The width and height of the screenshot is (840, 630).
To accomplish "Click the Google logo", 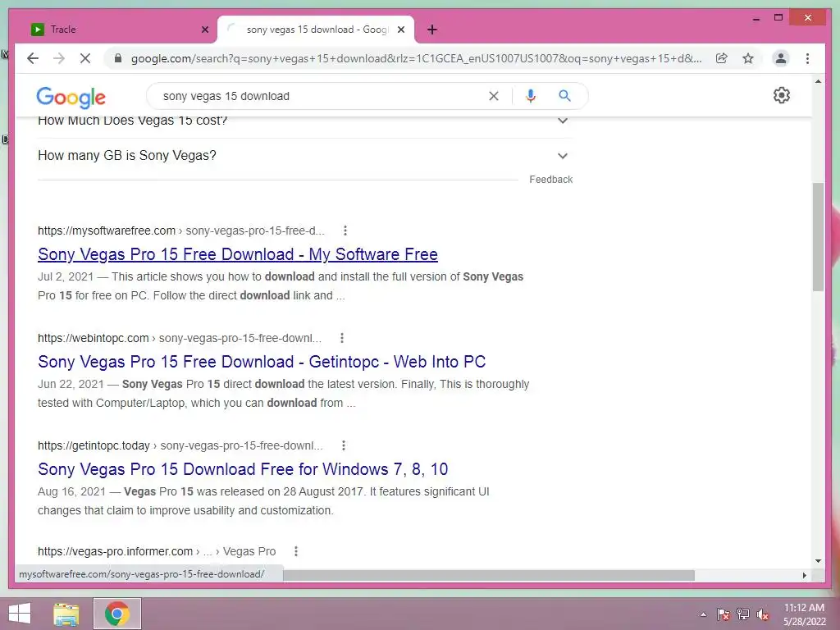I will (x=71, y=97).
